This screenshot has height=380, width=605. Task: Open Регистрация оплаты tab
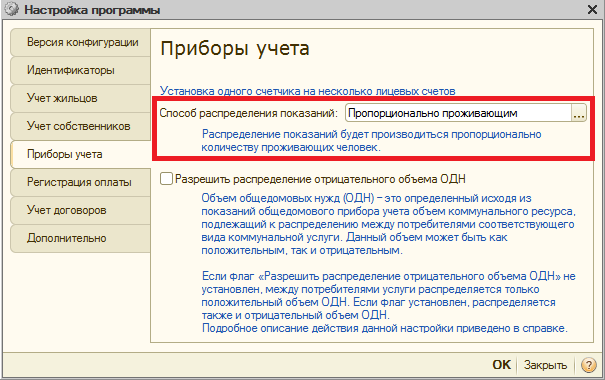[x=80, y=182]
